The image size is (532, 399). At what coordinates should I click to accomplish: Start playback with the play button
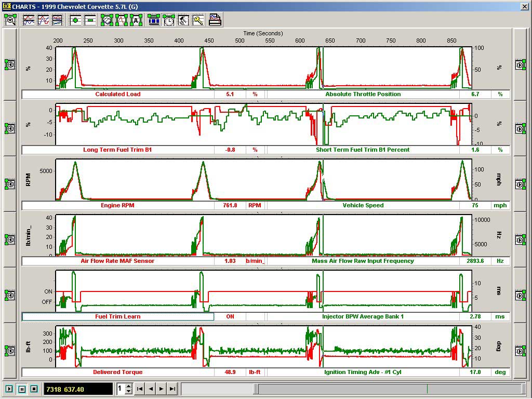tap(9, 389)
